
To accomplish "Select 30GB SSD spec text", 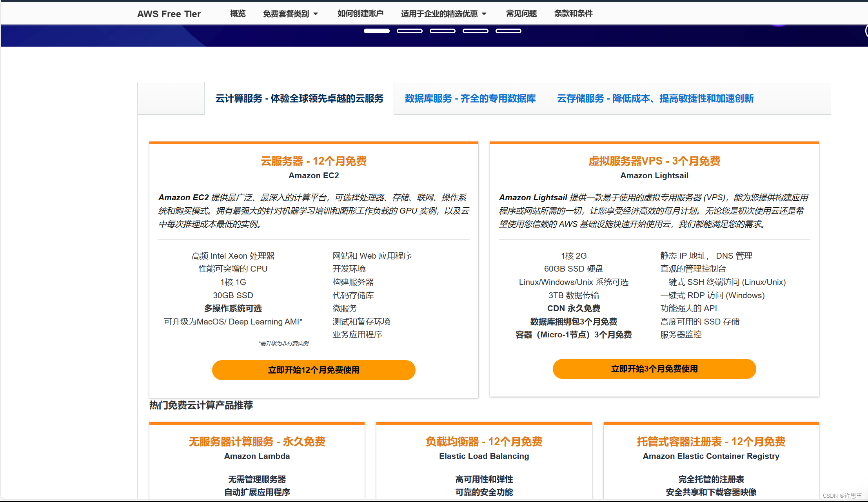I will (233, 295).
